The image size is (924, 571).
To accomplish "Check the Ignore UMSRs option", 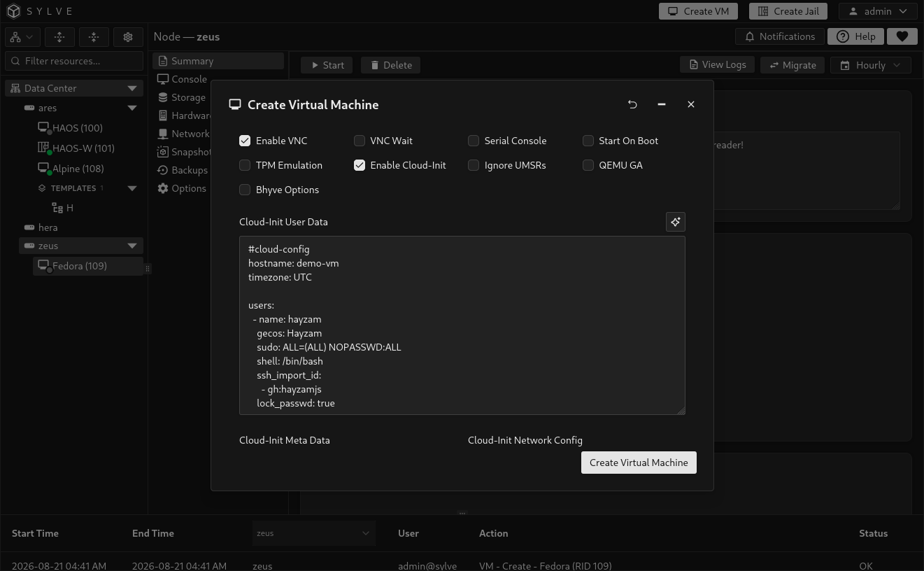I will [x=474, y=165].
